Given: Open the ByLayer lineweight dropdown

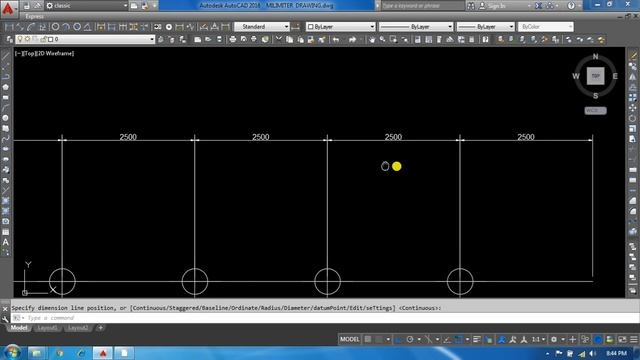Looking at the screenshot, I should [485, 27].
